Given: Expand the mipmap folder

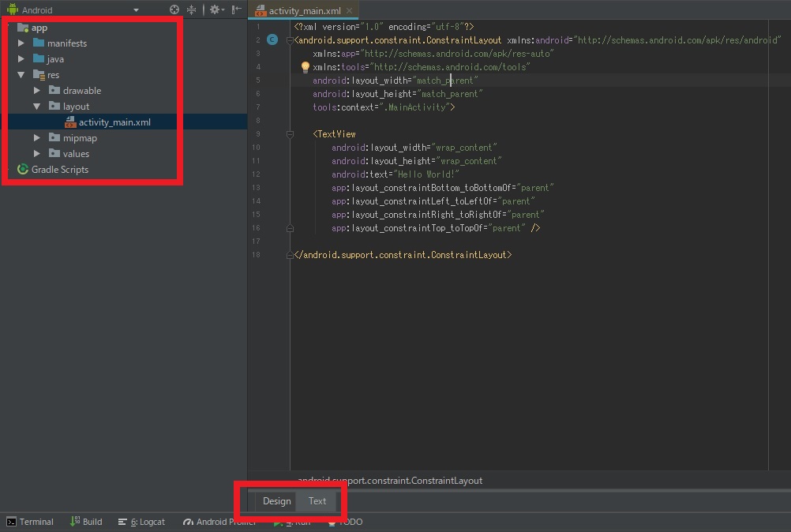Looking at the screenshot, I should [37, 137].
